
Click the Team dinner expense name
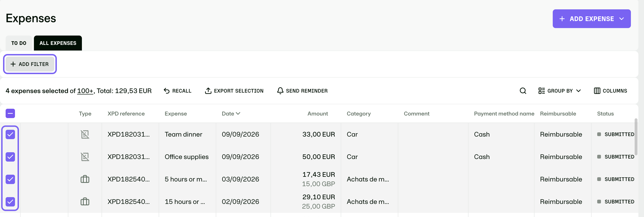(183, 134)
